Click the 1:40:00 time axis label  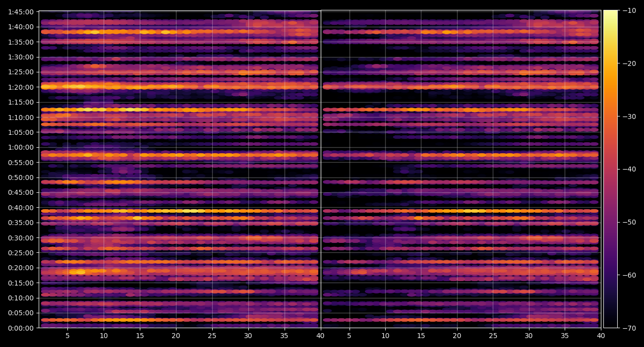[21, 27]
